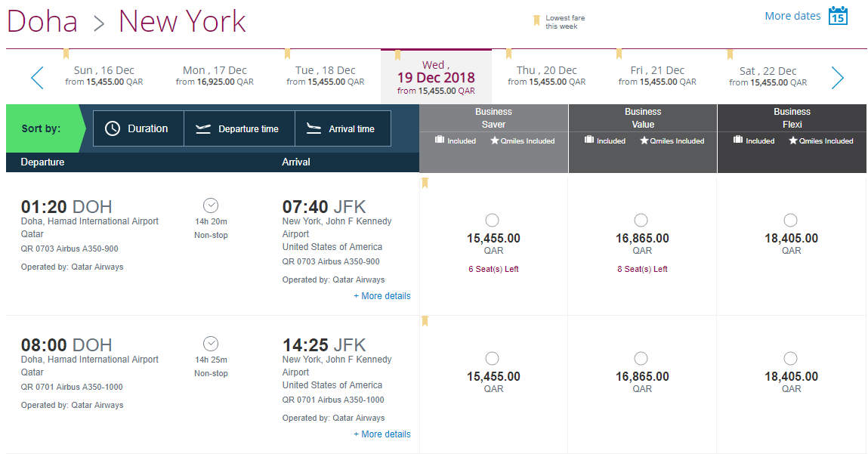This screenshot has width=868, height=454.
Task: Sort flights by Departure time
Action: (239, 128)
